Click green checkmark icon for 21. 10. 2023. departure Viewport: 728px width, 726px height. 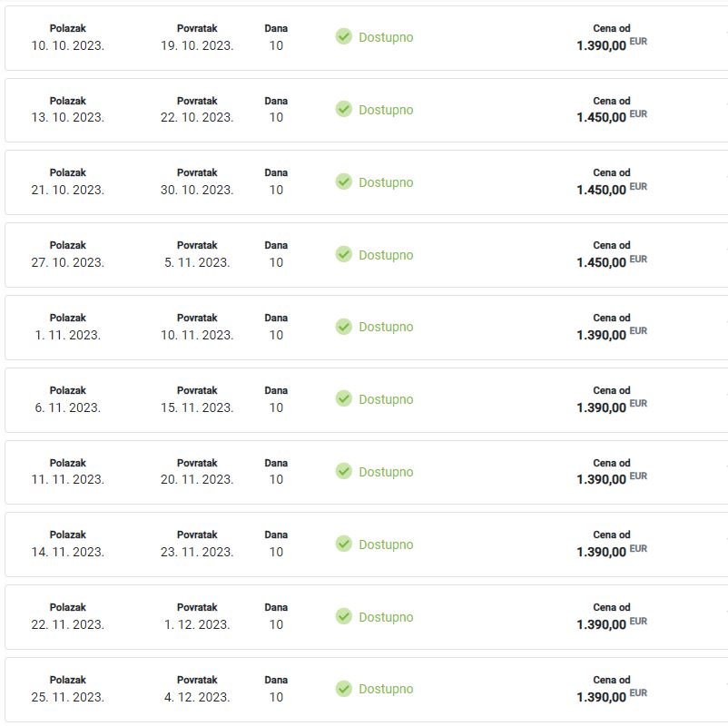tap(343, 182)
